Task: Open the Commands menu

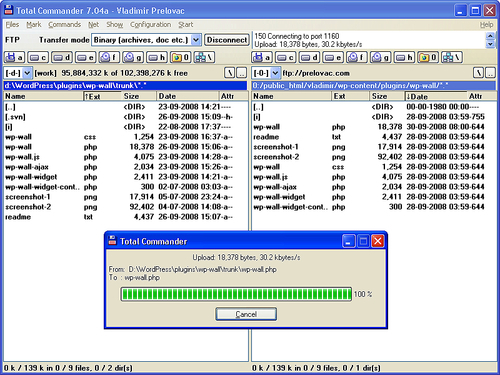Action: coord(65,25)
